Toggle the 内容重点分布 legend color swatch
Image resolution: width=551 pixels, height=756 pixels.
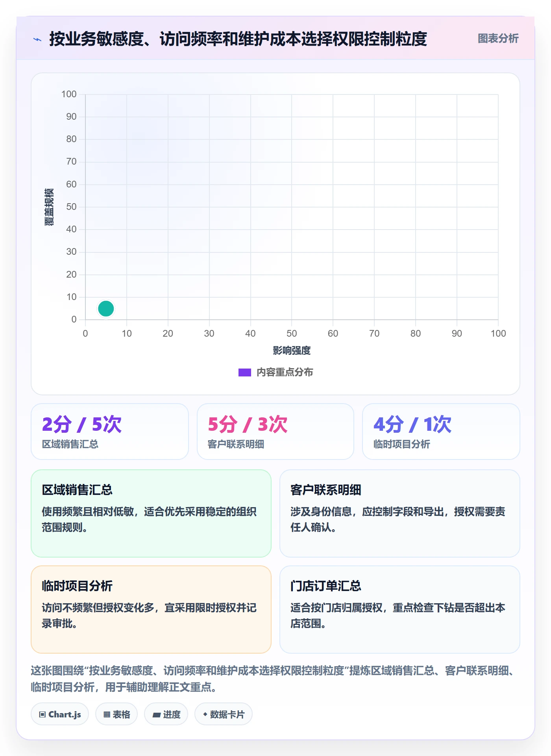(x=244, y=372)
